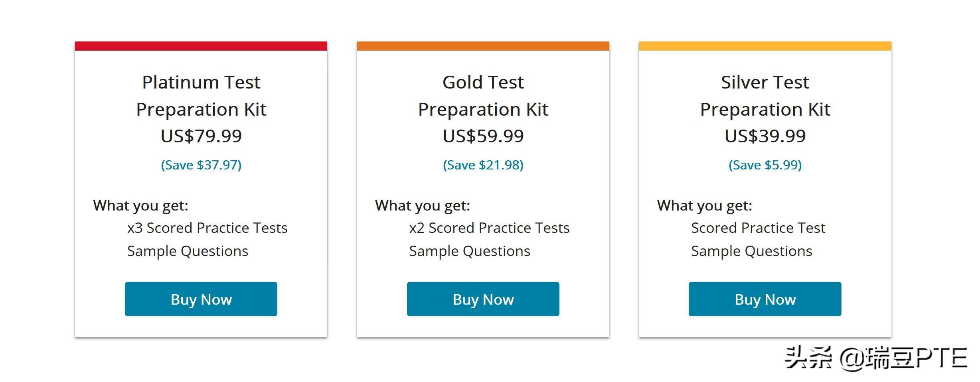The height and width of the screenshot is (382, 980).
Task: Select the Platinum Test Preparation Kit title
Action: 201,96
